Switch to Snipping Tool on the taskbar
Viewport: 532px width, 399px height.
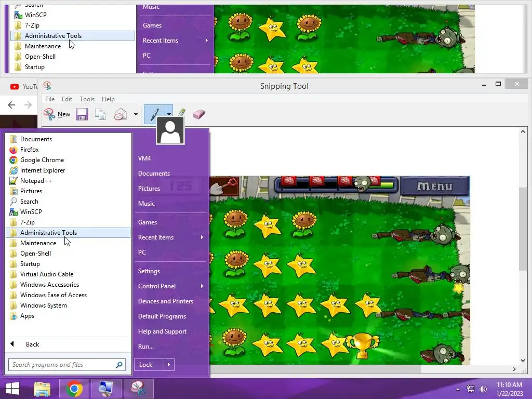pos(138,389)
